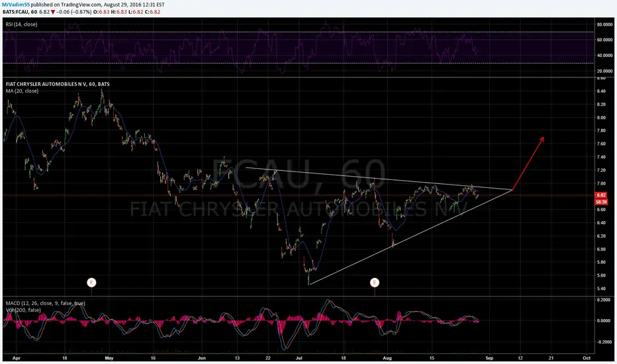Click the 22 date axis label
The image size is (617, 364).
(x=267, y=358)
